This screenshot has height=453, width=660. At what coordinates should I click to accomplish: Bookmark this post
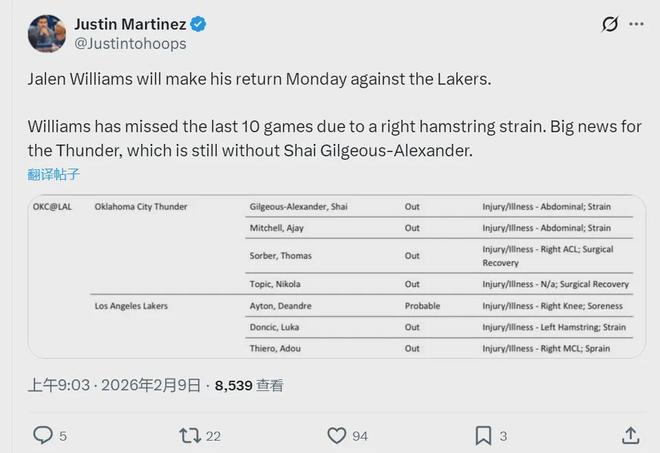(x=483, y=435)
